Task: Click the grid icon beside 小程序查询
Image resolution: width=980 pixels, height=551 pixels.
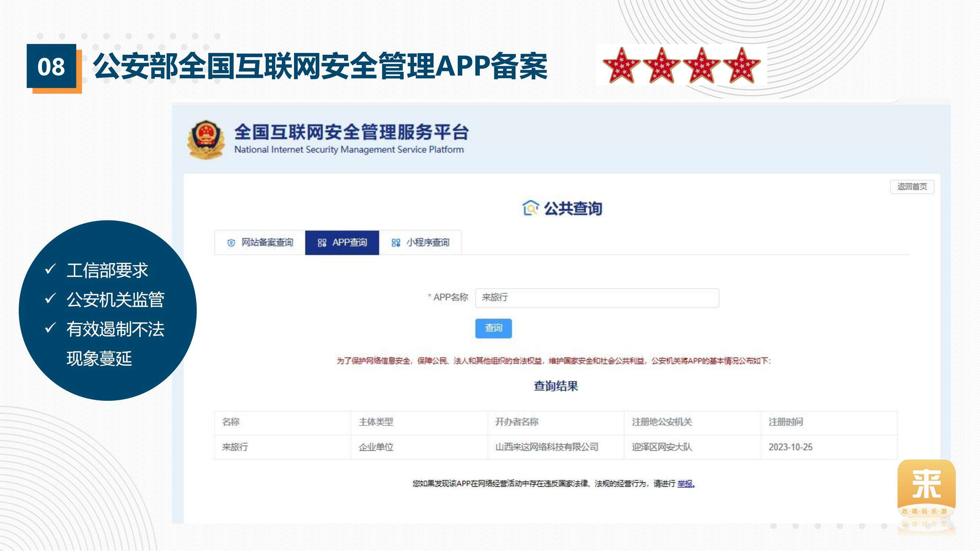Action: pyautogui.click(x=396, y=242)
